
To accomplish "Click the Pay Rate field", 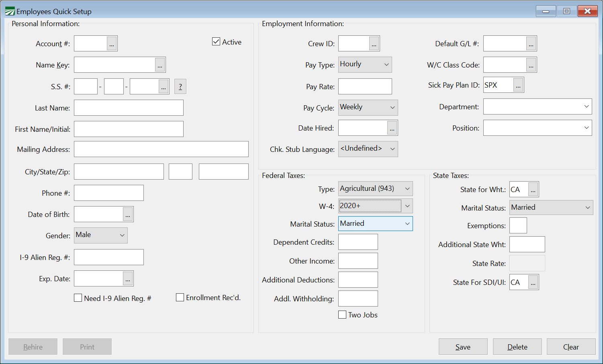I will 365,86.
